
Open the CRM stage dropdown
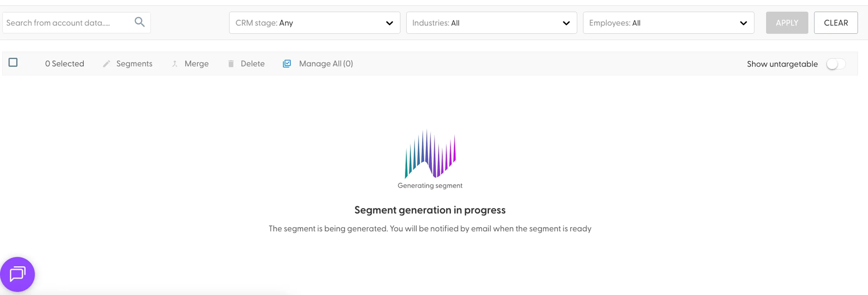pos(314,23)
